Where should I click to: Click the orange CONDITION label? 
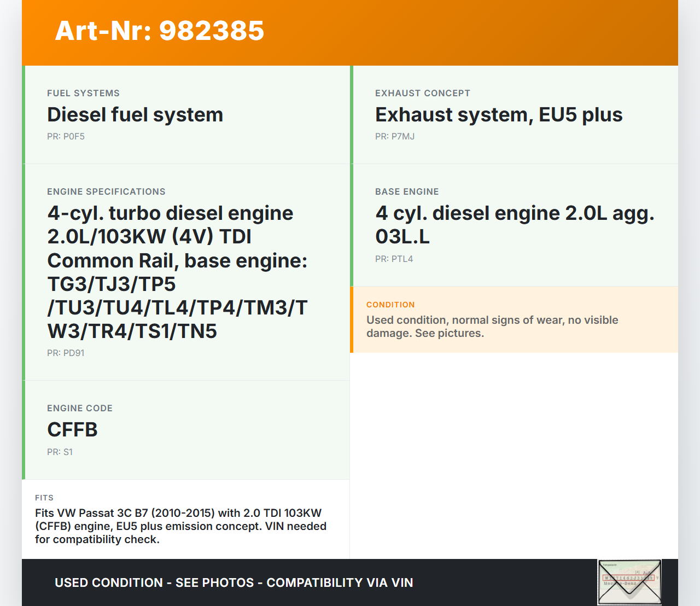[390, 305]
